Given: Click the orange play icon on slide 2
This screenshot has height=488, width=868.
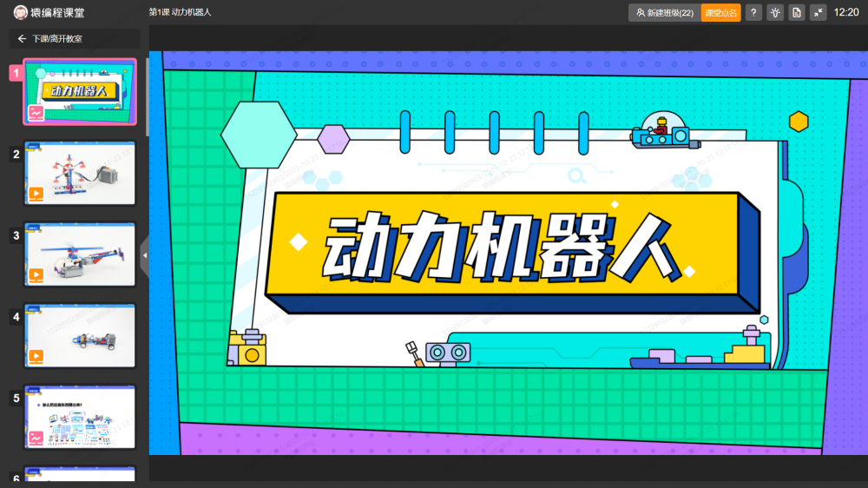Looking at the screenshot, I should coord(36,195).
